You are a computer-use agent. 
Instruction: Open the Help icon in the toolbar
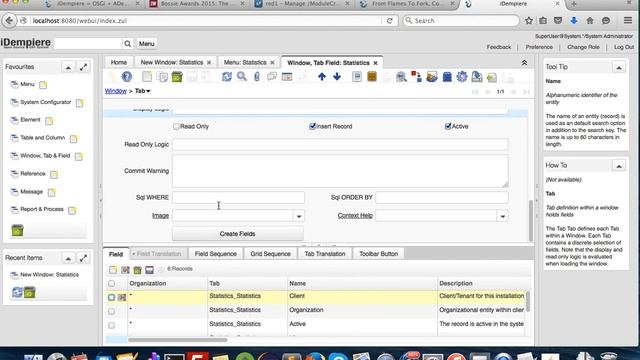point(127,76)
